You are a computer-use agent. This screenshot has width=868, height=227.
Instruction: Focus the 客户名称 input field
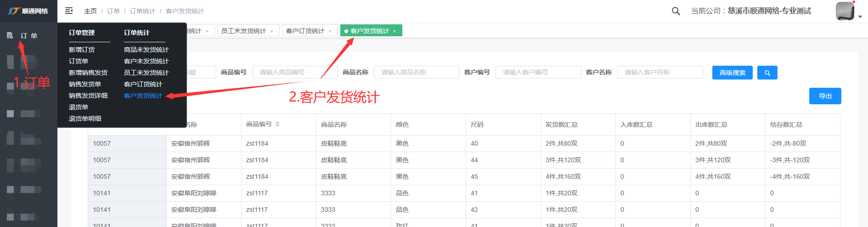(x=659, y=72)
